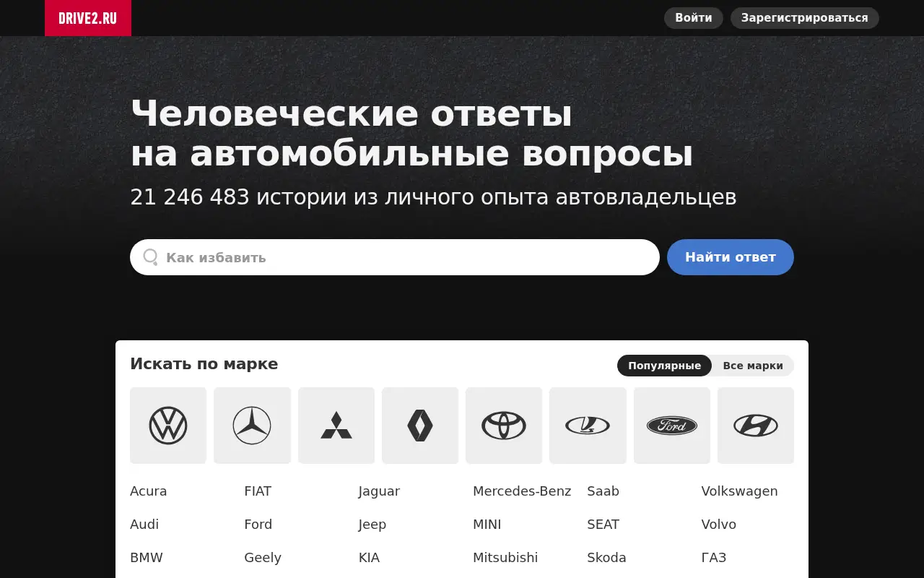Open the Audi brand link
The width and height of the screenshot is (924, 578).
pyautogui.click(x=144, y=525)
